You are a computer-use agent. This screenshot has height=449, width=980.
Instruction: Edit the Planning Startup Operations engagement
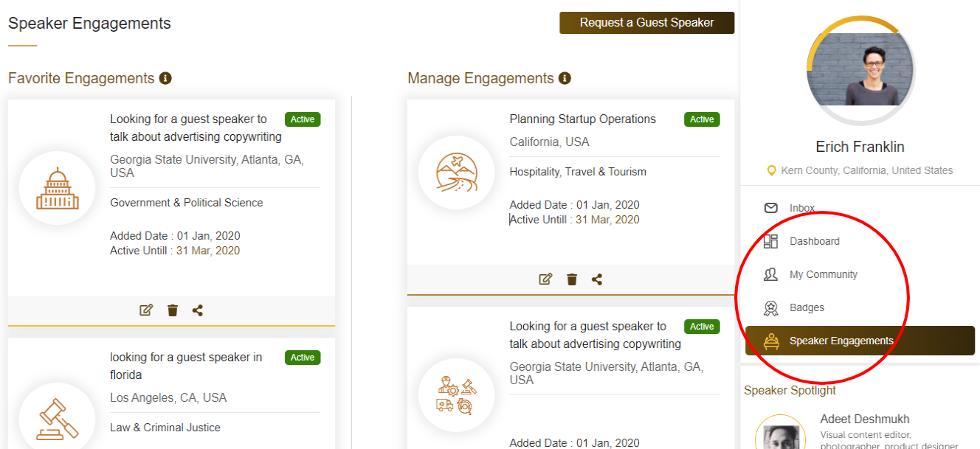pyautogui.click(x=545, y=279)
